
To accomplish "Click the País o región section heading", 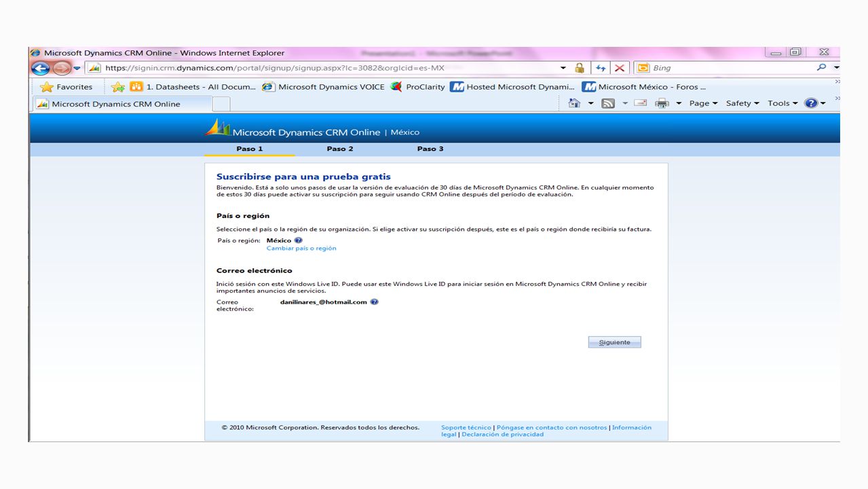I will coord(243,216).
